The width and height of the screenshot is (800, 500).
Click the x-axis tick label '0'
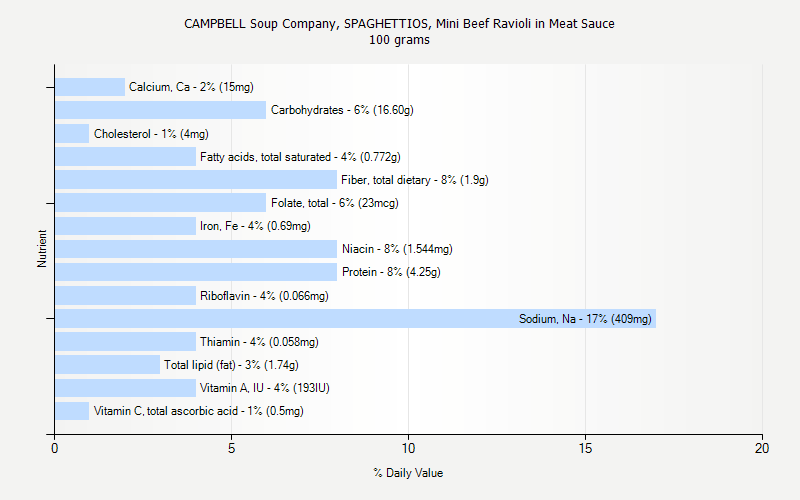55,448
